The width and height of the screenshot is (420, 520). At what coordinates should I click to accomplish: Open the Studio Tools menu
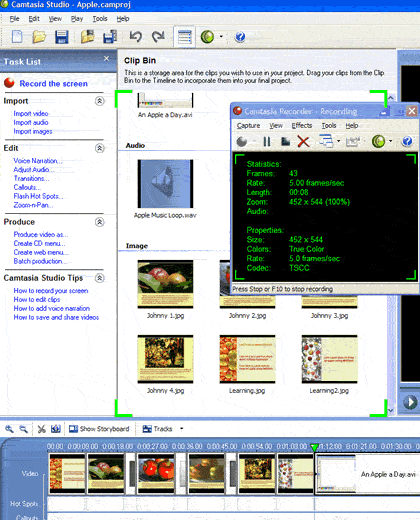coord(100,19)
